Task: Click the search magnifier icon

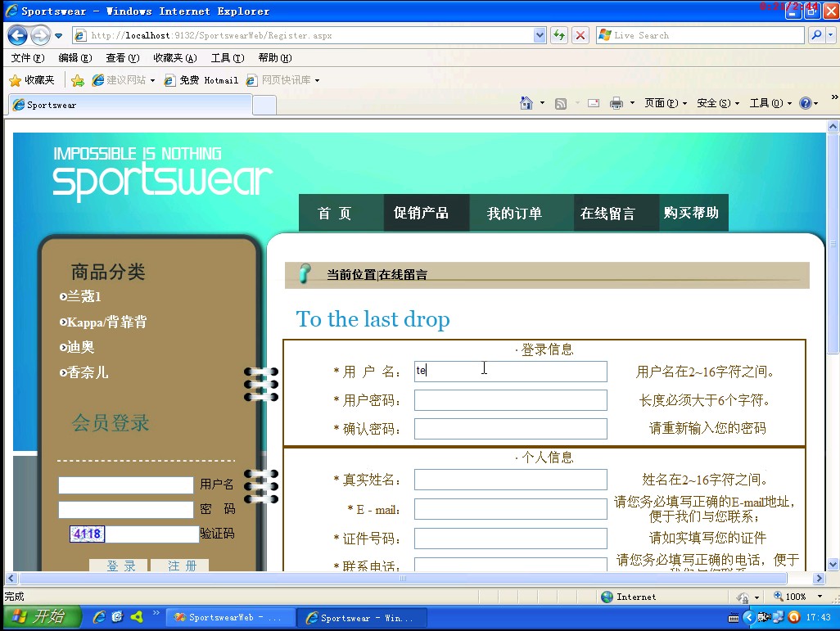Action: (x=816, y=35)
